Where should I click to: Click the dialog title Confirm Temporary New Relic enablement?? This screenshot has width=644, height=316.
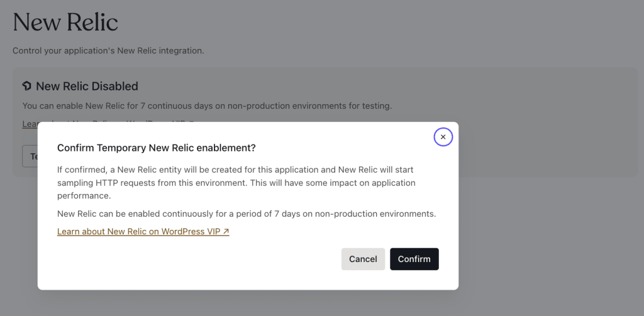click(x=156, y=148)
